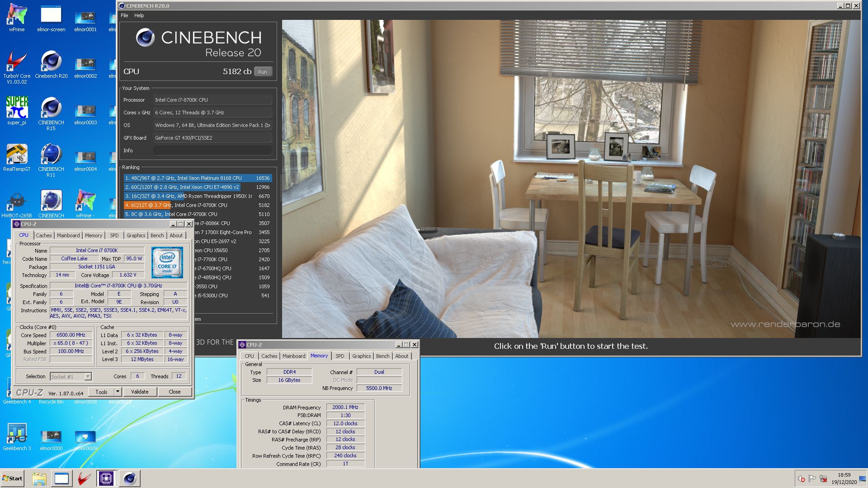
Task: Launch Cinebench R20 desktop shortcut
Action: 51,65
